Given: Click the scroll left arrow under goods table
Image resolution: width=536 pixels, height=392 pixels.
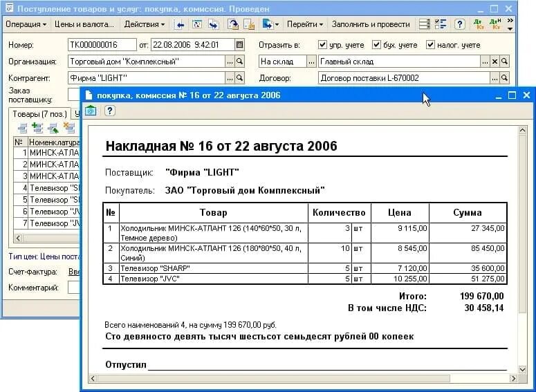Looking at the screenshot, I should 18,239.
